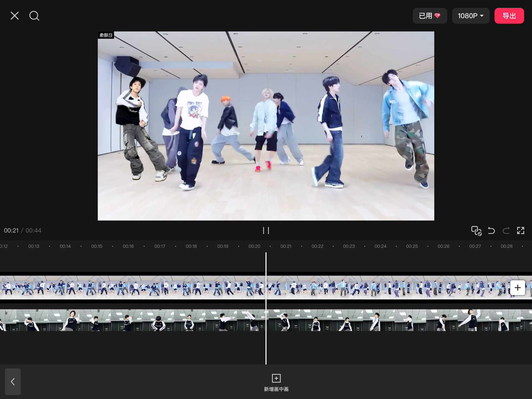
Task: Click the video preview canvas
Action: click(266, 126)
